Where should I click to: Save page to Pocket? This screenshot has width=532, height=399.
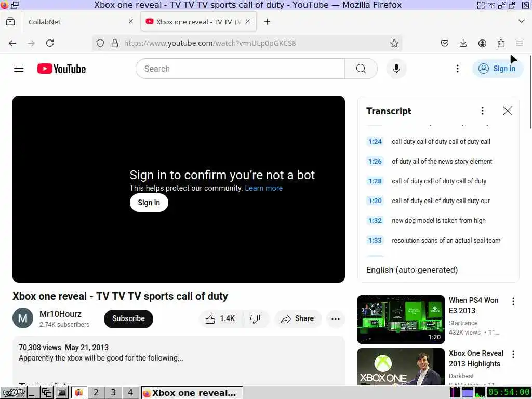point(445,43)
